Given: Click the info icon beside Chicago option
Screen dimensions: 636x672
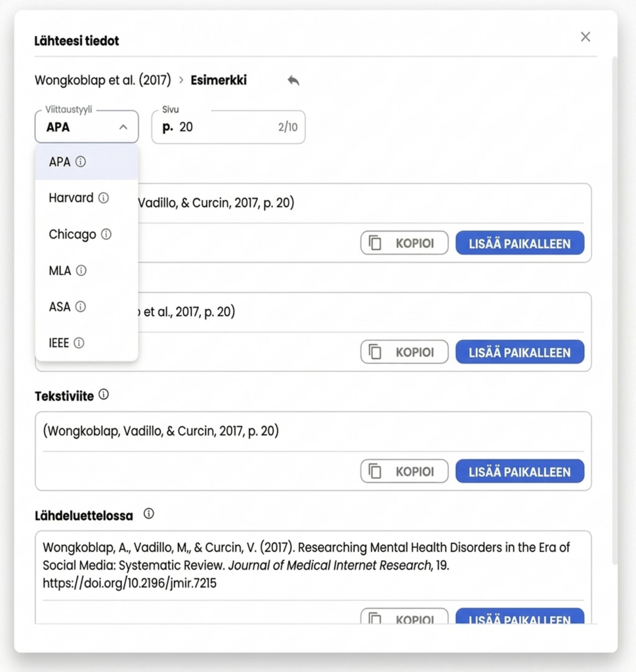Looking at the screenshot, I should pos(106,234).
